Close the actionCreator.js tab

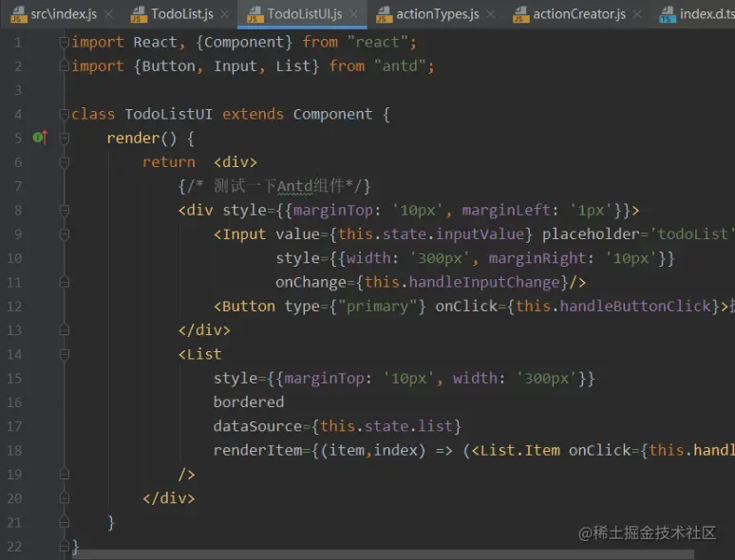637,14
